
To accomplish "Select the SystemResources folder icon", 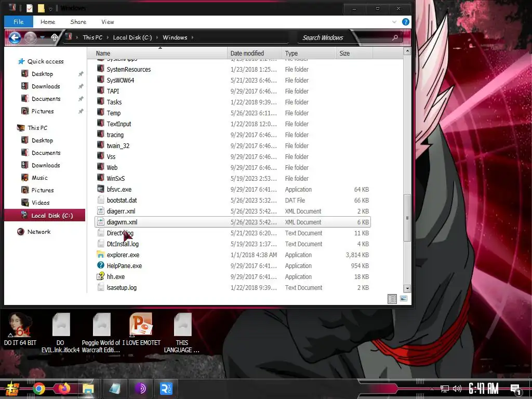I will (x=100, y=69).
